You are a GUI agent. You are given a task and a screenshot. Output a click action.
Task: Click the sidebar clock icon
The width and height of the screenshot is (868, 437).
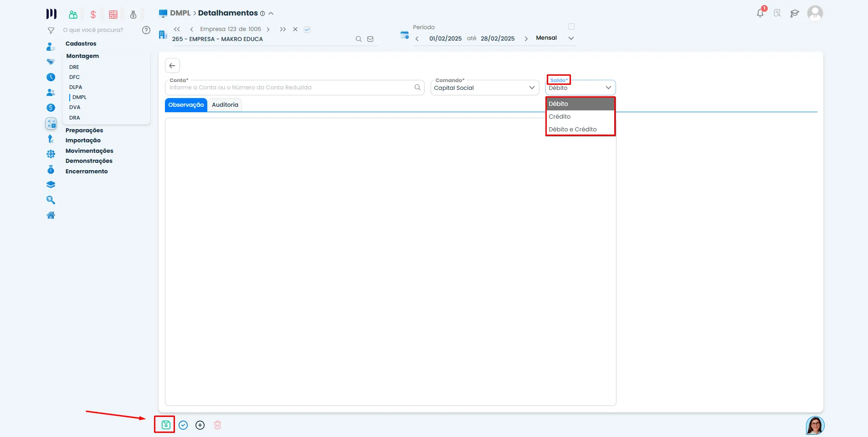(51, 77)
